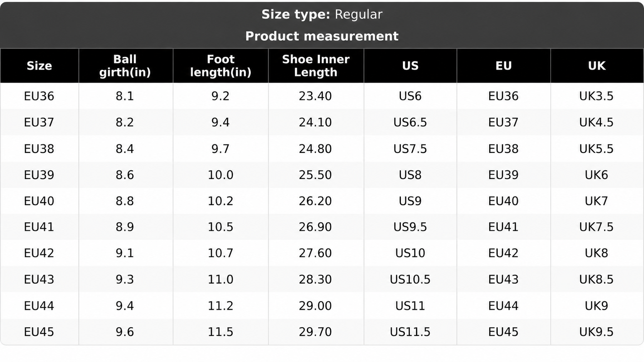The height and width of the screenshot is (362, 644).
Task: Click the US6.5 cell
Action: click(410, 122)
